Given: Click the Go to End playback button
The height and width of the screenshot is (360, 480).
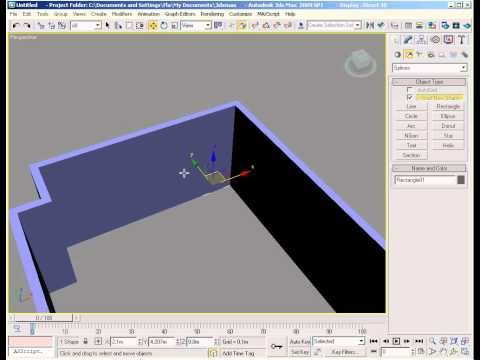Looking at the screenshot, I should pyautogui.click(x=419, y=341).
